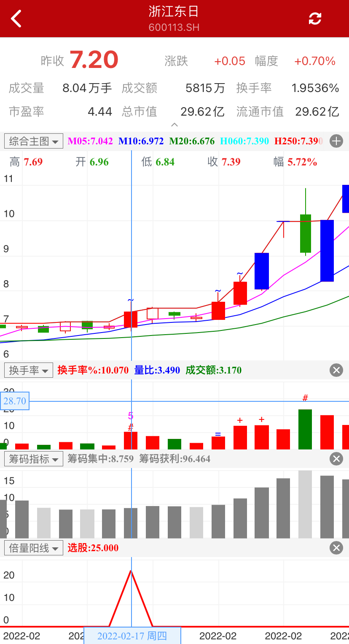Tap the green turnover volume bar marked #

(305, 429)
